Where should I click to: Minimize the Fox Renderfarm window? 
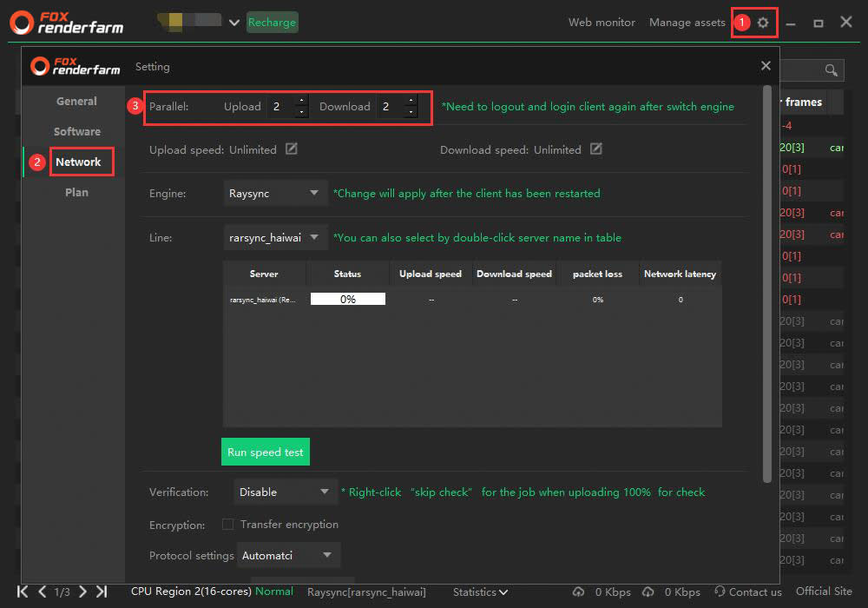(791, 23)
